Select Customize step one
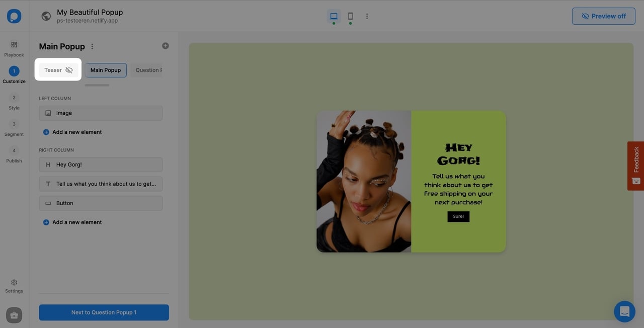Viewport: 644px width, 328px height. pos(14,74)
